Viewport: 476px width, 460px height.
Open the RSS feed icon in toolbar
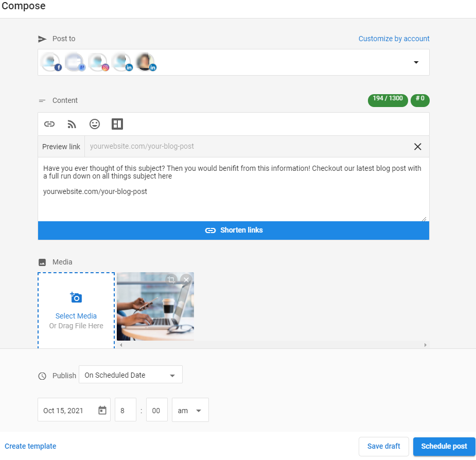coord(72,124)
